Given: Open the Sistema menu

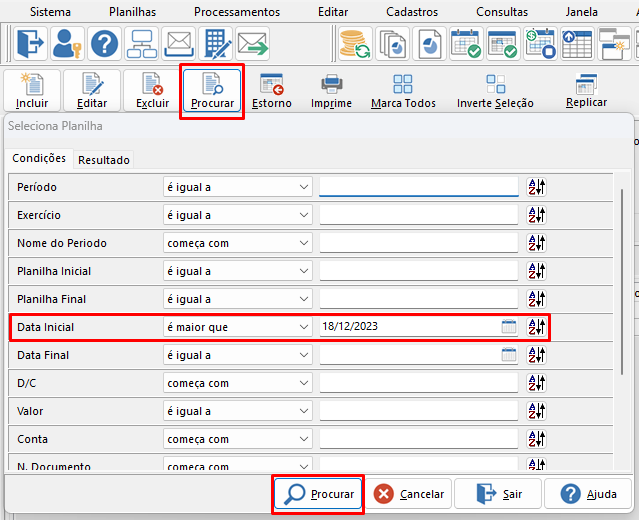Looking at the screenshot, I should (x=51, y=12).
